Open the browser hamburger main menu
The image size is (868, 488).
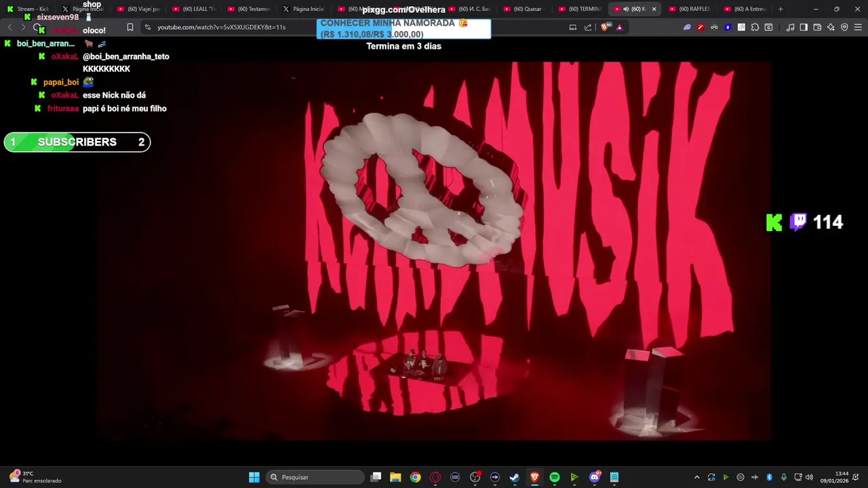858,27
